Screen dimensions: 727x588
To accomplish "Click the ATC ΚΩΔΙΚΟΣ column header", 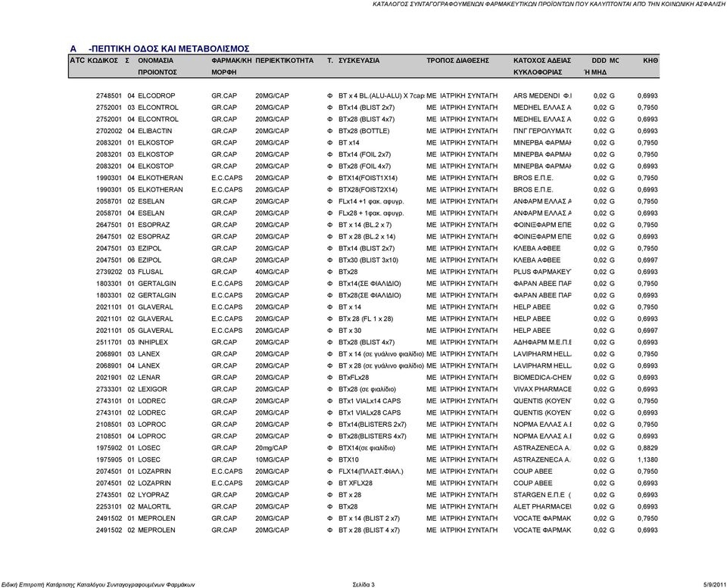I will pyautogui.click(x=94, y=61).
